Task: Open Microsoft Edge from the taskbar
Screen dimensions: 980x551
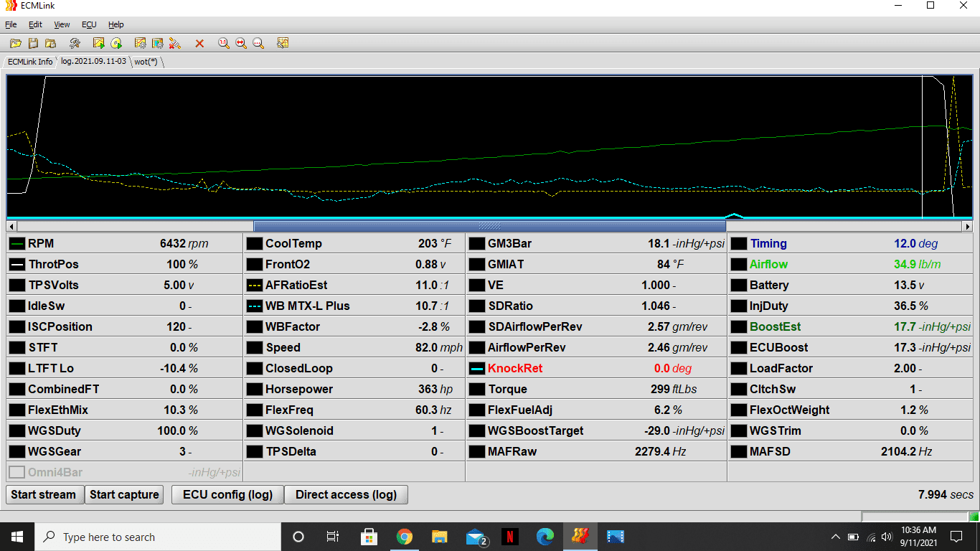Action: (545, 537)
